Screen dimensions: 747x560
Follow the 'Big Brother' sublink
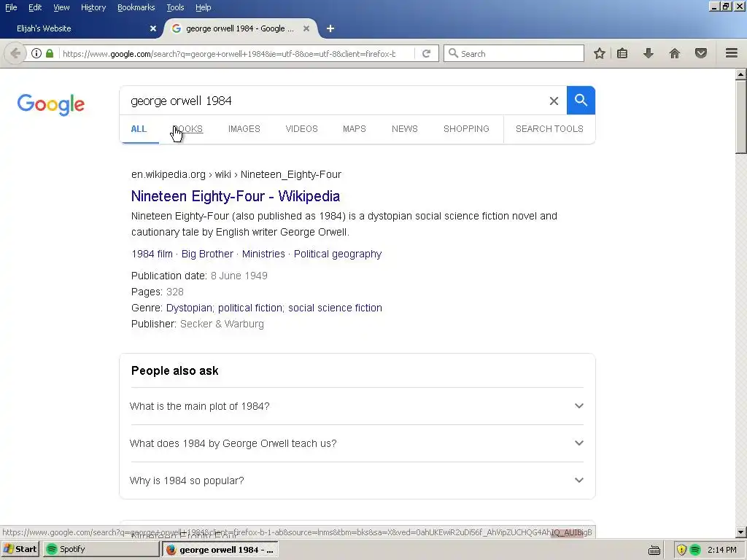[207, 254]
